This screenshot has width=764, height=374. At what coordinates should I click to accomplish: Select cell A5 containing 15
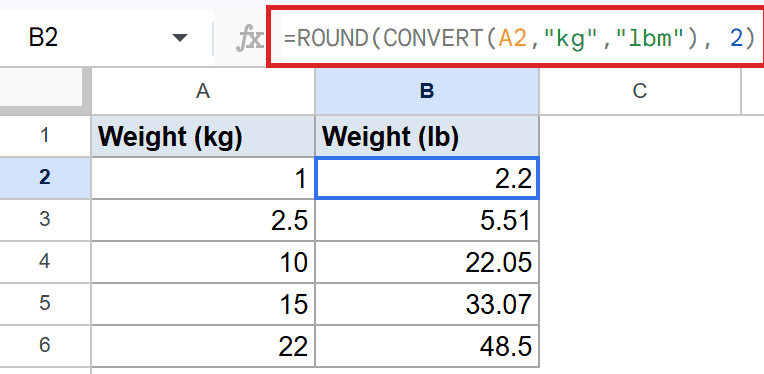click(x=203, y=303)
